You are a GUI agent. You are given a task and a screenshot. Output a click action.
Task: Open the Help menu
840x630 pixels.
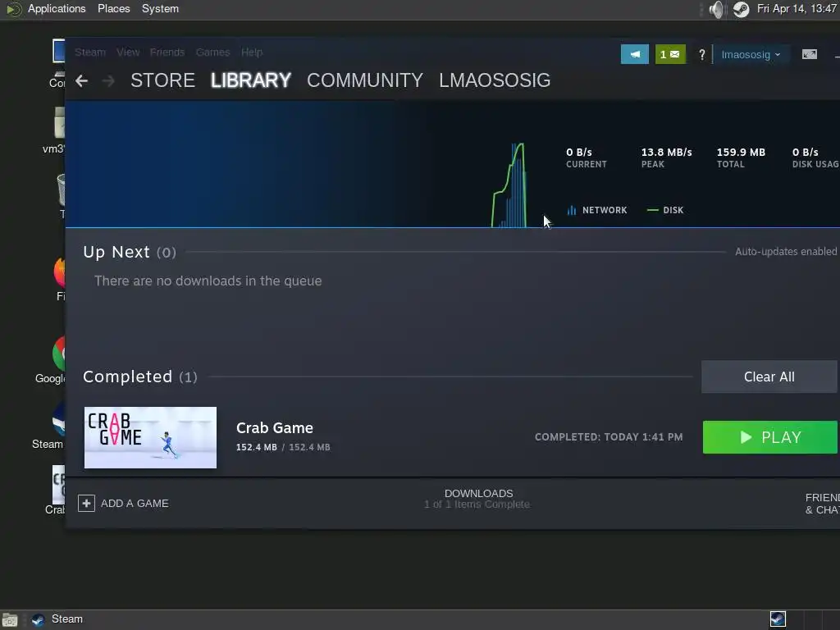coord(252,52)
